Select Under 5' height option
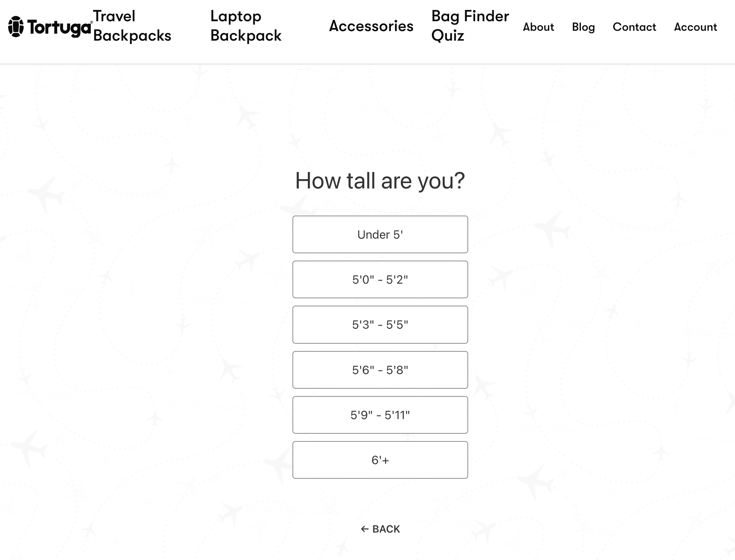This screenshot has height=560, width=735. tap(380, 234)
